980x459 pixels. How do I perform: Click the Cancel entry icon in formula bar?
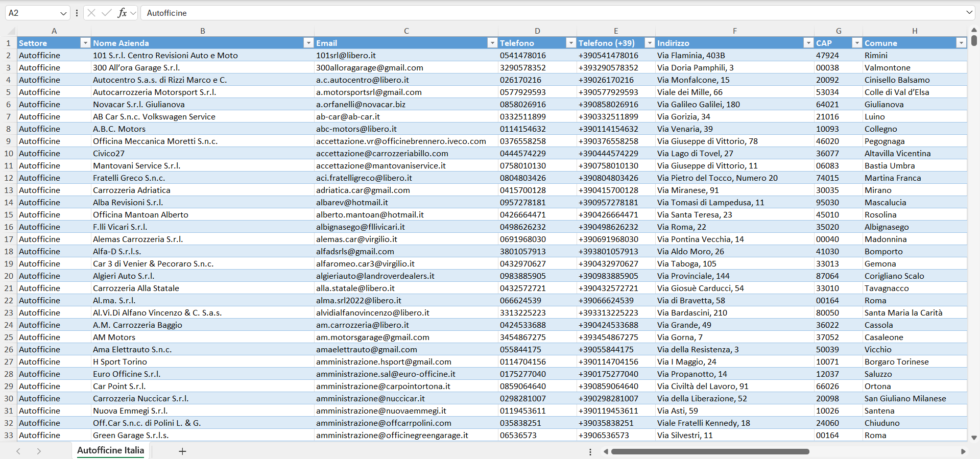pyautogui.click(x=91, y=13)
